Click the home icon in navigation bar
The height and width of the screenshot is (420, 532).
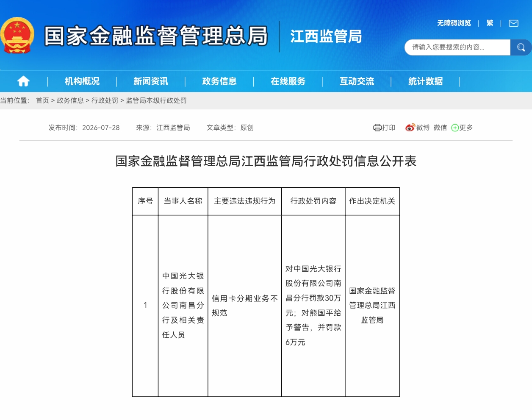pyautogui.click(x=23, y=81)
